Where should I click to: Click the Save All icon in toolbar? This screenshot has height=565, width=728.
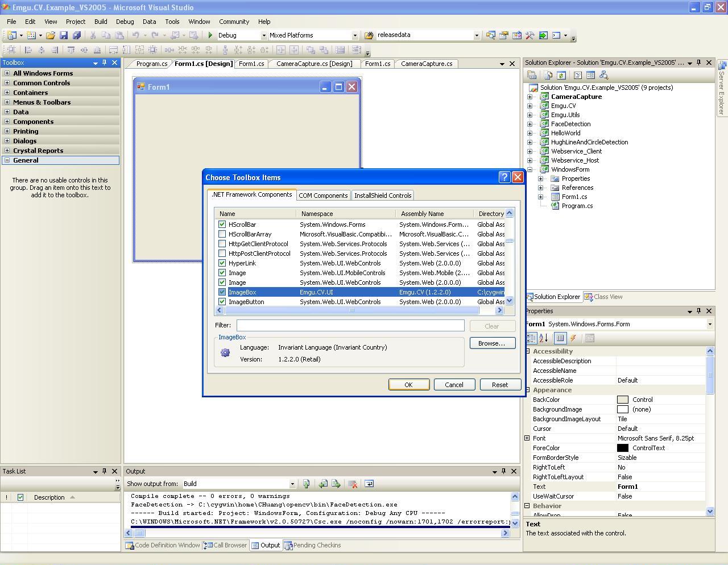(77, 35)
